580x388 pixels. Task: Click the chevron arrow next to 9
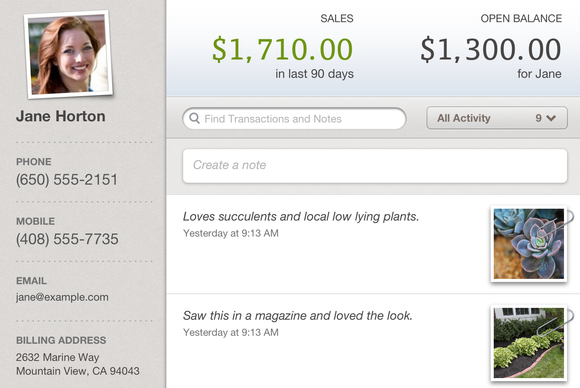551,118
